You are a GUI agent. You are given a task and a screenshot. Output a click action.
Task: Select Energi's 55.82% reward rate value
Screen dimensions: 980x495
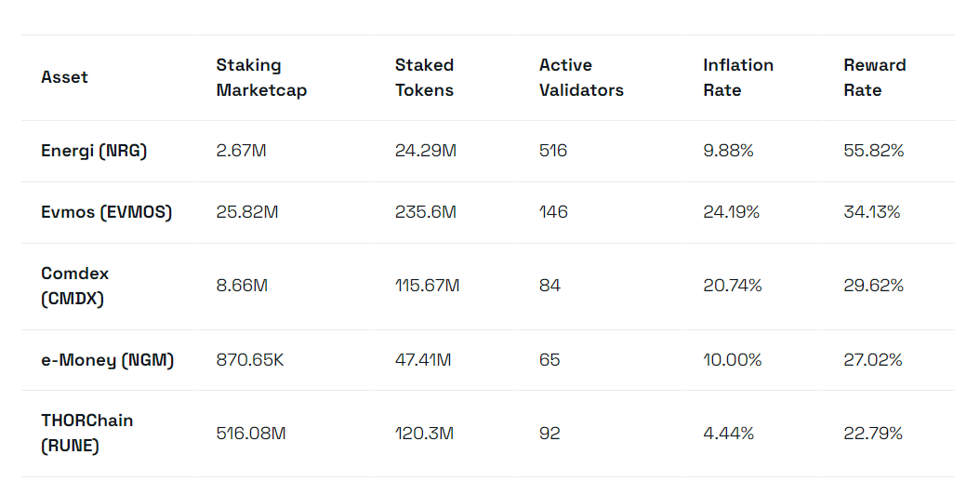[873, 151]
